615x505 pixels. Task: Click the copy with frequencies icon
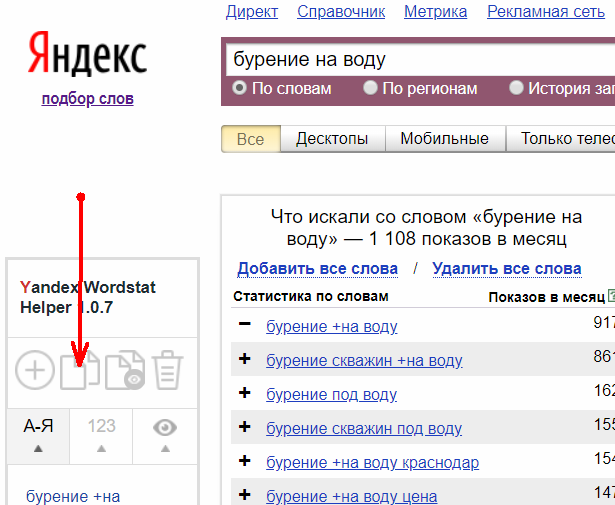[125, 370]
